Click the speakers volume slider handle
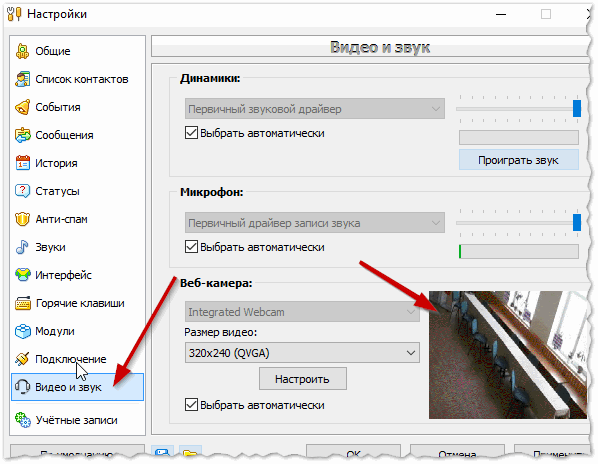 coord(577,109)
